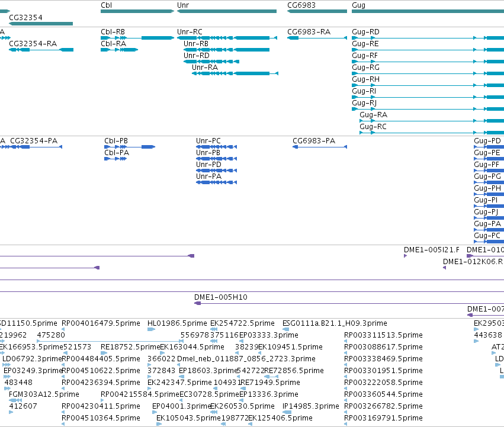Click the Unr gene bar glyph
The width and height of the screenshot is (504, 427).
[227, 11]
